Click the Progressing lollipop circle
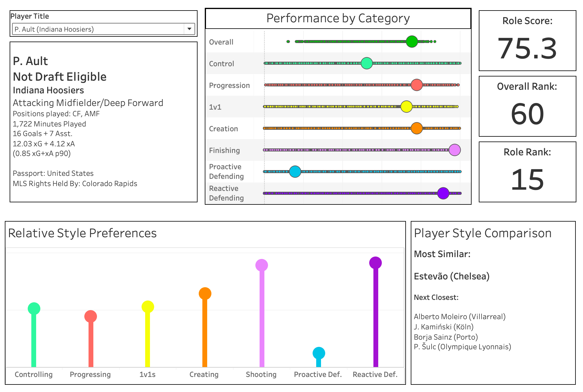Image resolution: width=583 pixels, height=392 pixels. click(x=91, y=316)
